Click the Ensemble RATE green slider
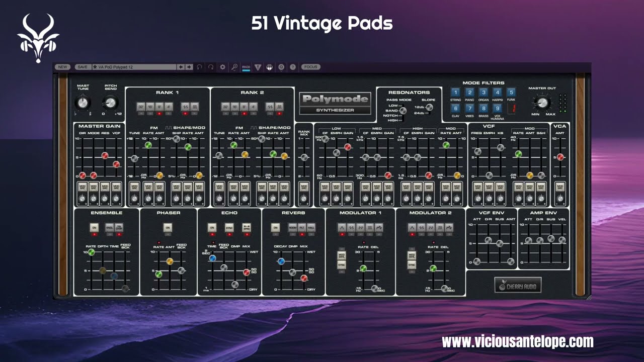The image size is (644, 362). pos(91,252)
